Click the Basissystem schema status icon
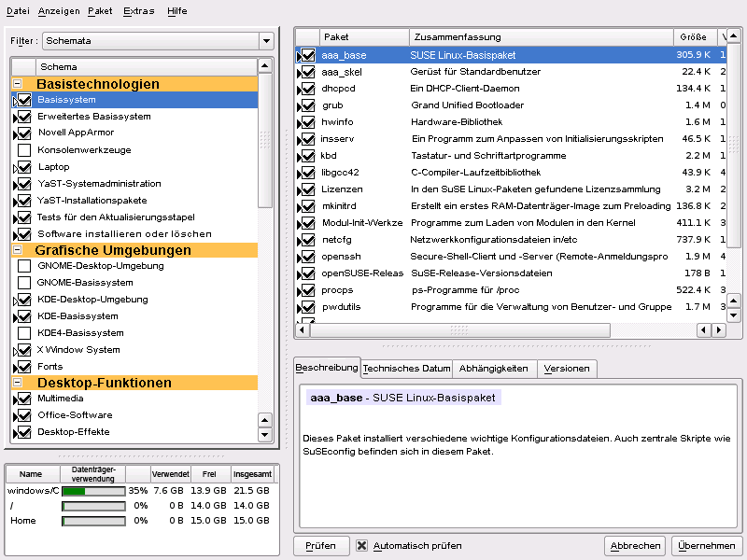 click(x=24, y=100)
